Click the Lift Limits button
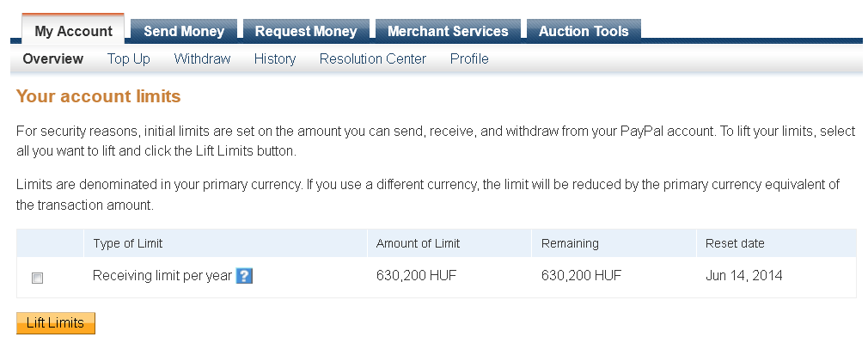This screenshot has height=343, width=868. click(55, 323)
